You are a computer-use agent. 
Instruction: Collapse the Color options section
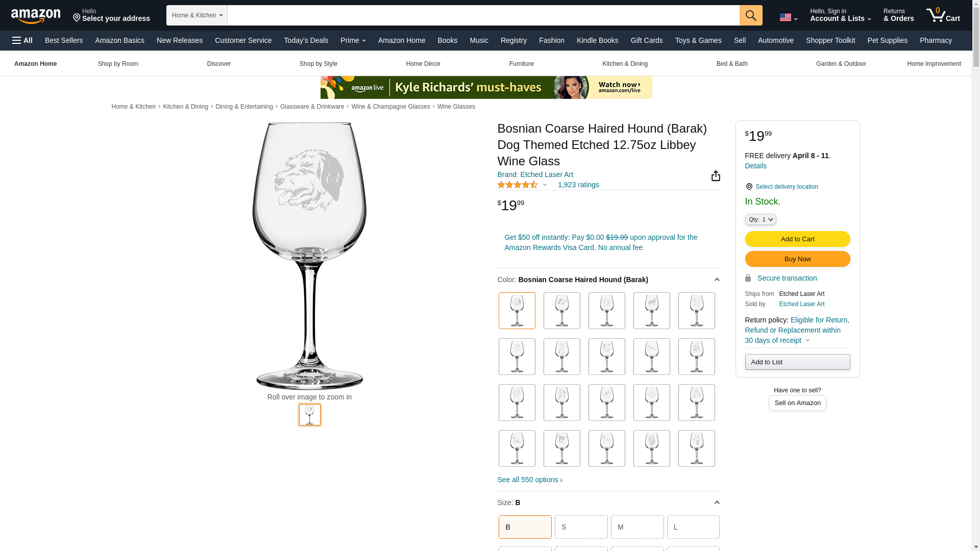click(717, 280)
